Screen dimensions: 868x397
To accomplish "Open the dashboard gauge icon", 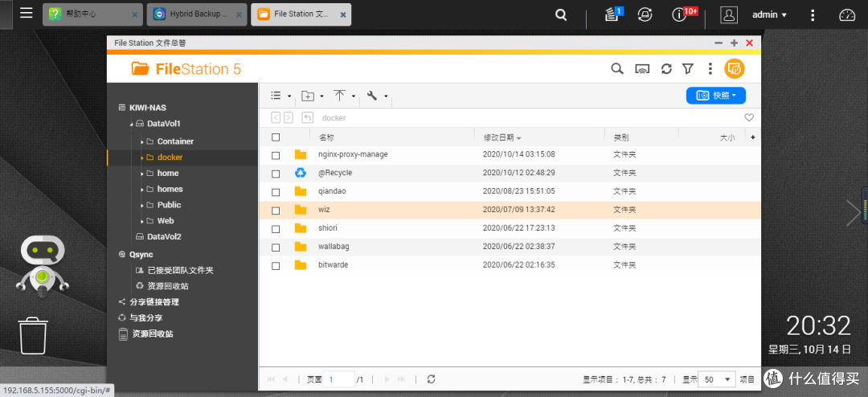I will 847,15.
